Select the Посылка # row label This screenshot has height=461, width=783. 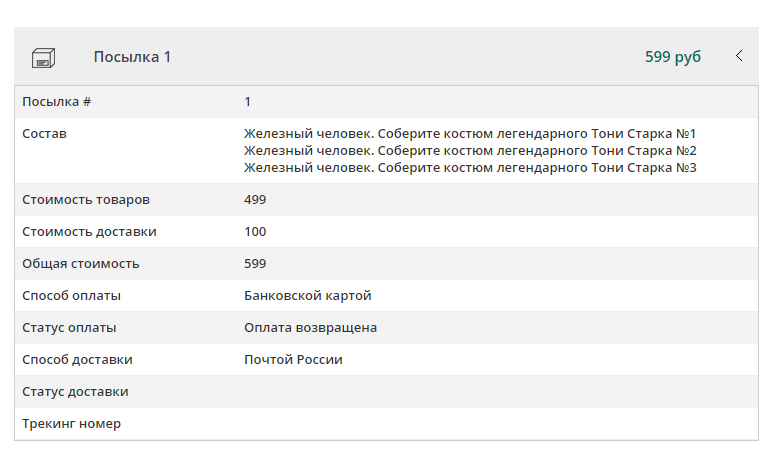click(x=57, y=102)
